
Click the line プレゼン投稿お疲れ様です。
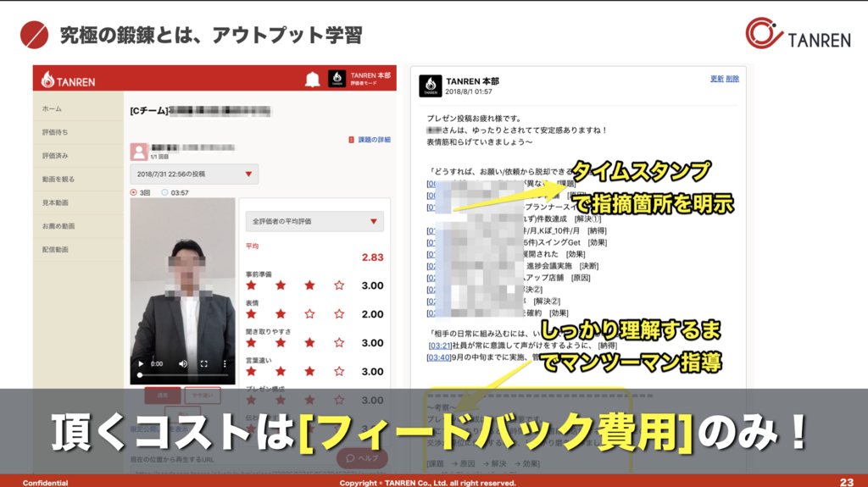[474, 119]
